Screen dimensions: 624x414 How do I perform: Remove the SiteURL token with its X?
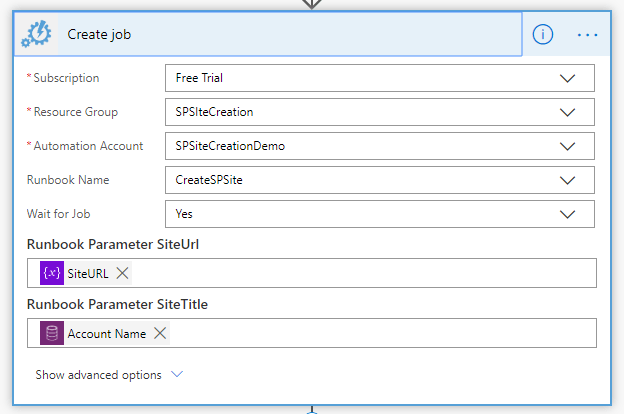tap(122, 273)
